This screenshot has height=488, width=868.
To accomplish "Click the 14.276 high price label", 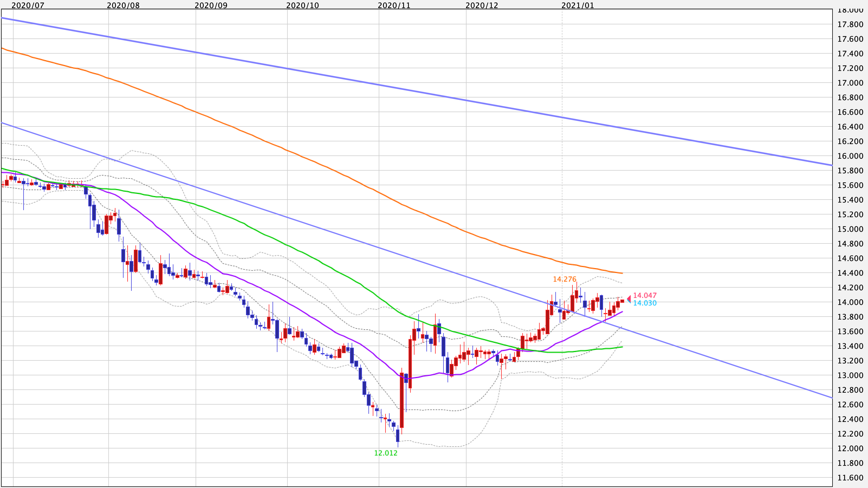I will [x=565, y=279].
